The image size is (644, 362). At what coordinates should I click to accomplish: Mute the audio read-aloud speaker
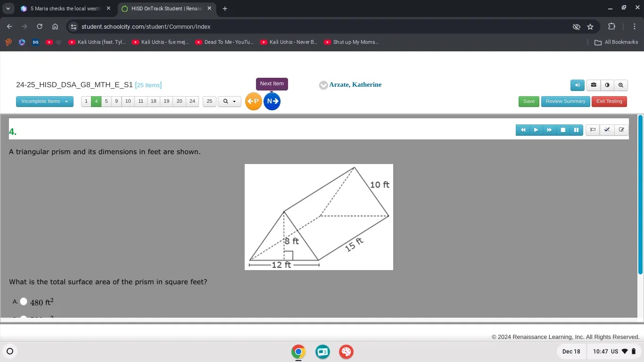[577, 85]
